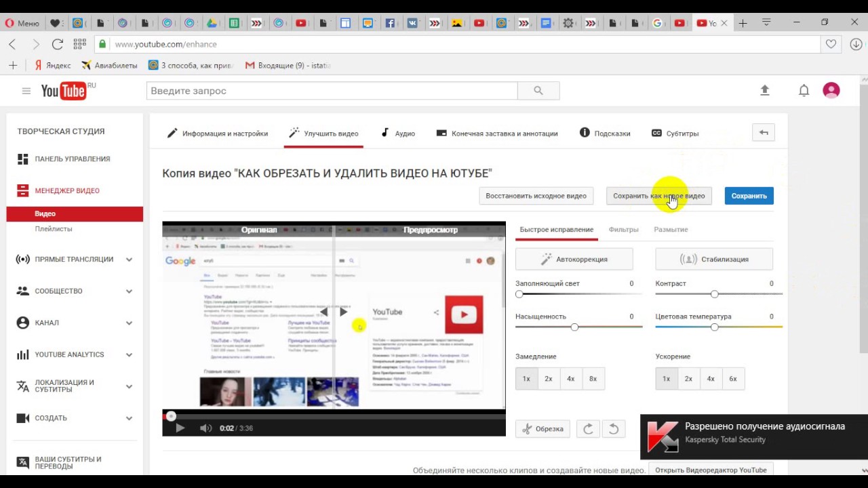This screenshot has width=868, height=488.
Task: Open the account avatar menu
Action: [831, 90]
